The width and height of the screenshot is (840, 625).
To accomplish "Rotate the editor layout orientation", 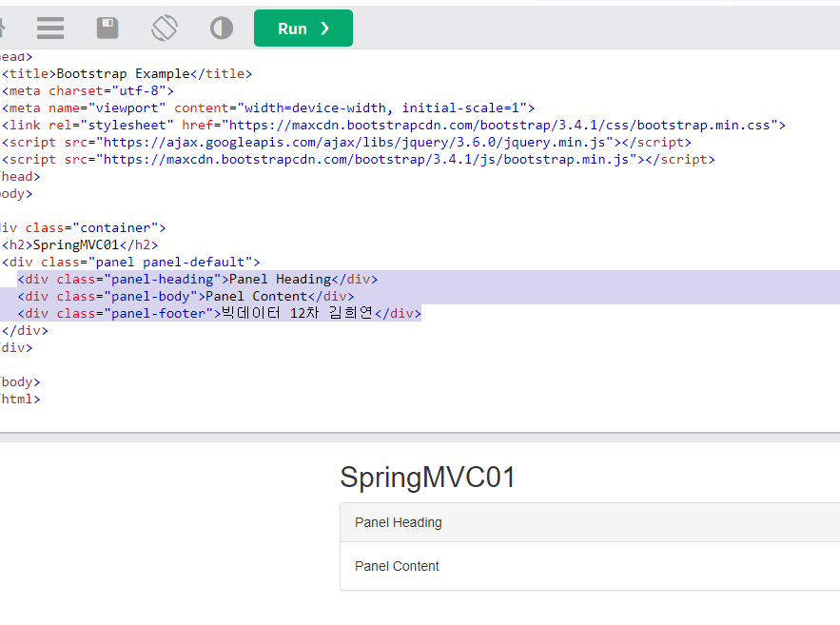I will coord(165,28).
